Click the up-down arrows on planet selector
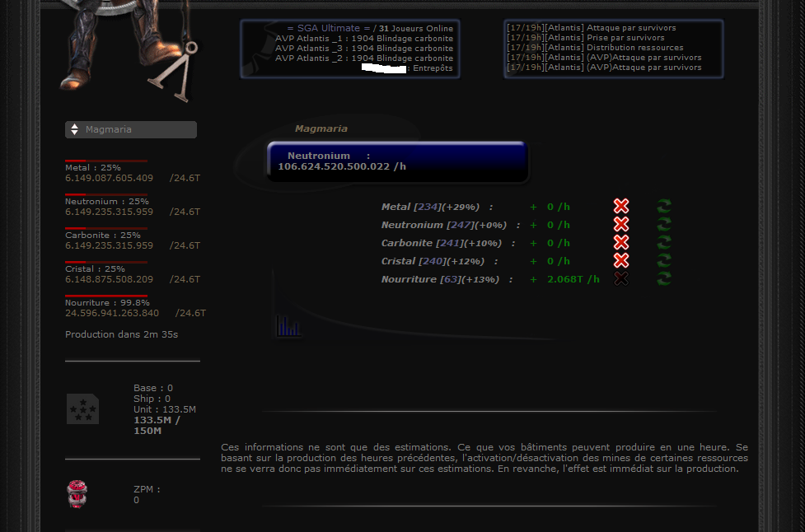Screen dimensions: 805x532 [74, 129]
